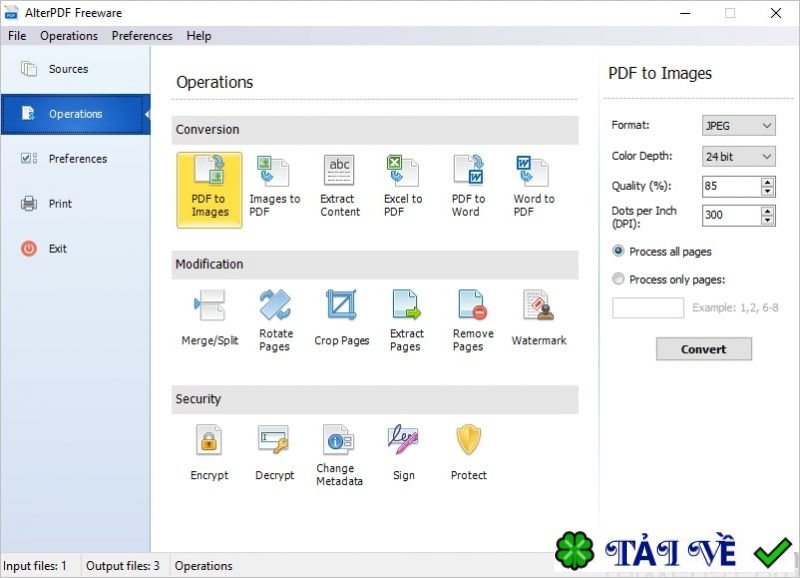800x578 pixels.
Task: Open the Help menu
Action: point(198,36)
